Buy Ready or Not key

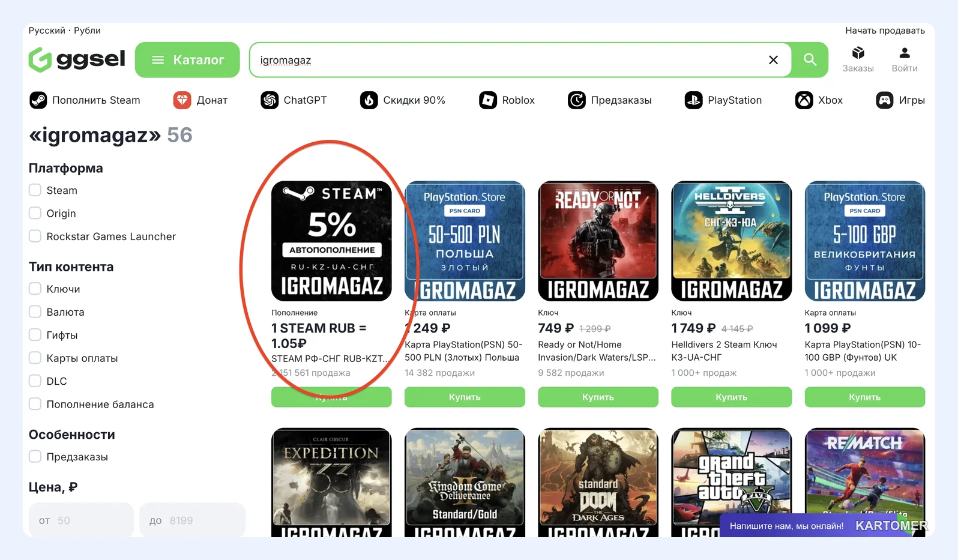pyautogui.click(x=598, y=397)
